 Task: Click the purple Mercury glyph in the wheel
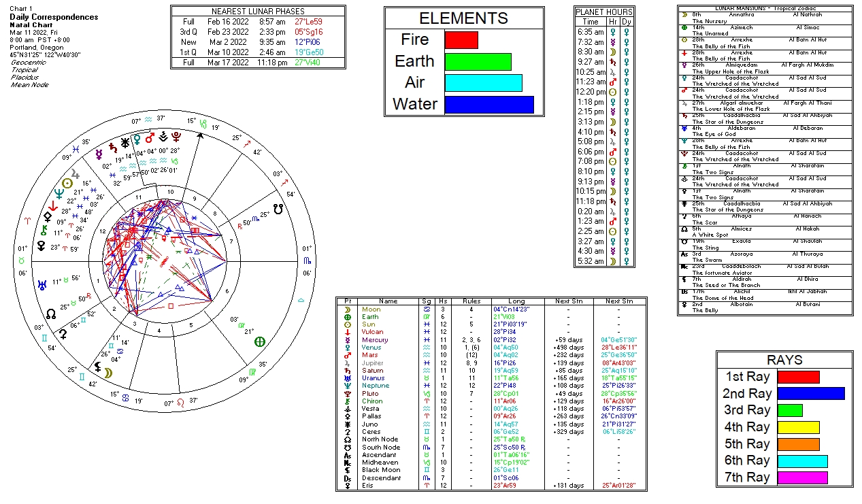[99, 154]
